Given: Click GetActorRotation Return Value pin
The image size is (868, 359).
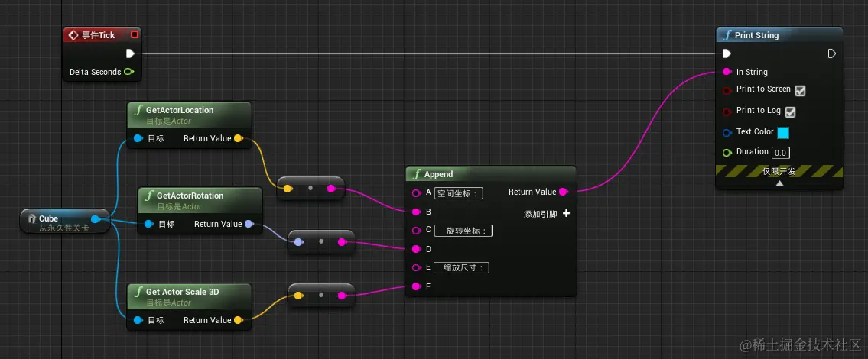Looking at the screenshot, I should pyautogui.click(x=249, y=224).
